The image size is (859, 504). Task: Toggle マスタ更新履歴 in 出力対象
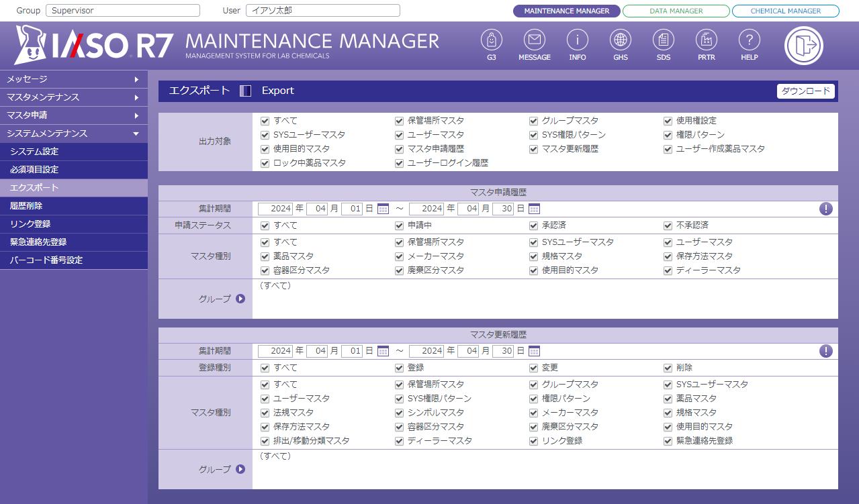533,149
